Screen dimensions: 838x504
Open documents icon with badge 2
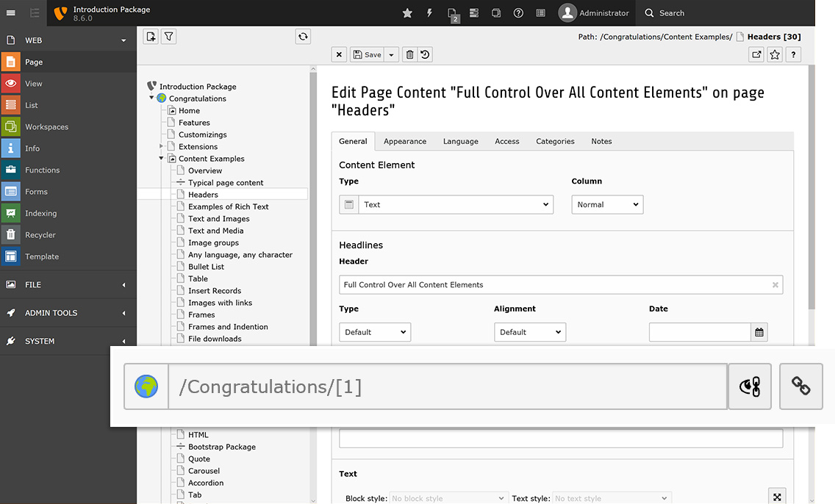pos(453,14)
